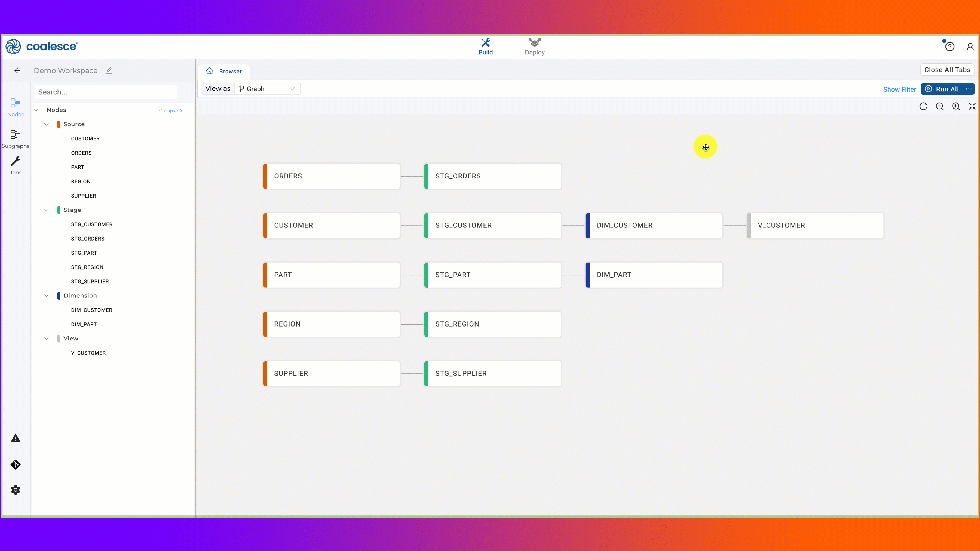Open the Jobs wrench panel
980x551 pixels.
16,166
